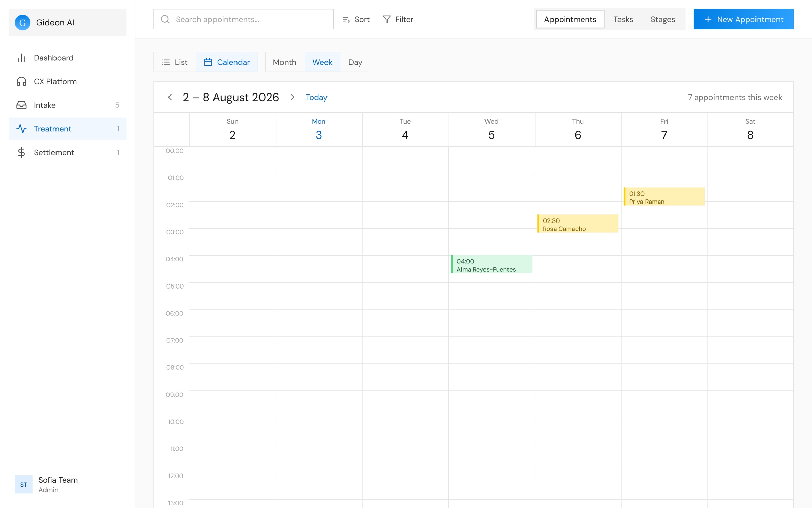Select the Day calendar range
812x508 pixels.
[355, 62]
